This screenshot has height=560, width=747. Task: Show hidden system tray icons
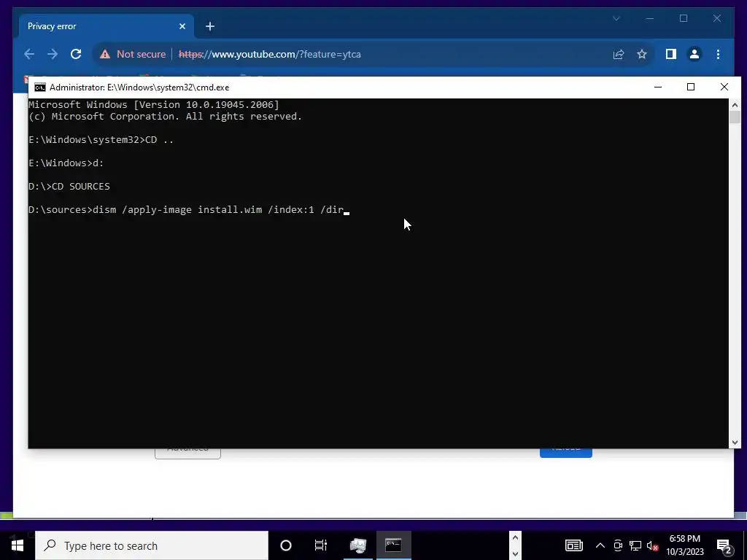click(600, 545)
